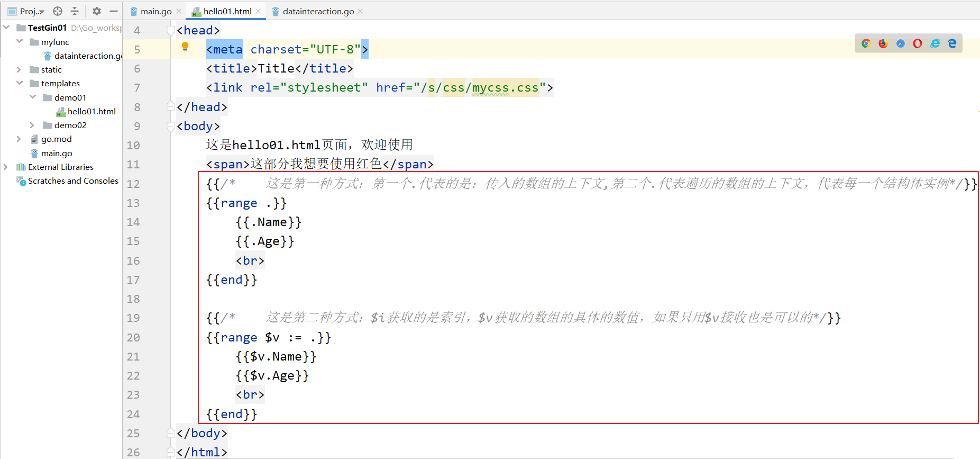The height and width of the screenshot is (459, 980).
Task: Open preview in Opera browser icon
Action: [x=918, y=43]
